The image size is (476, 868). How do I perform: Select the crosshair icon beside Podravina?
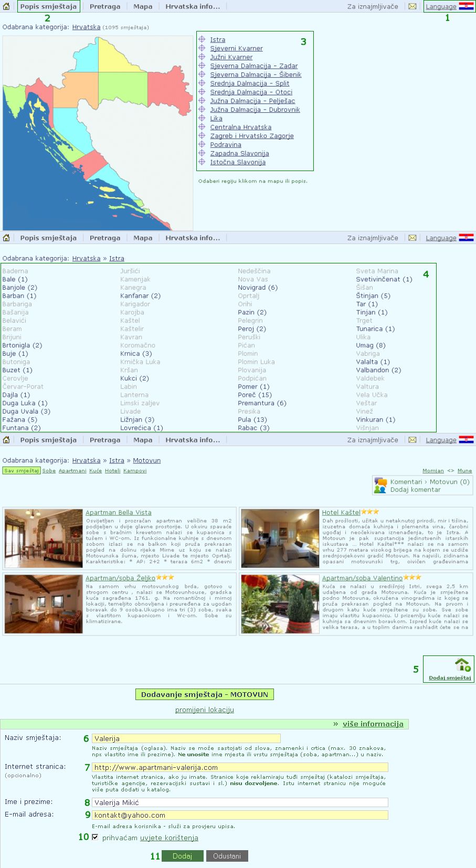[202, 144]
